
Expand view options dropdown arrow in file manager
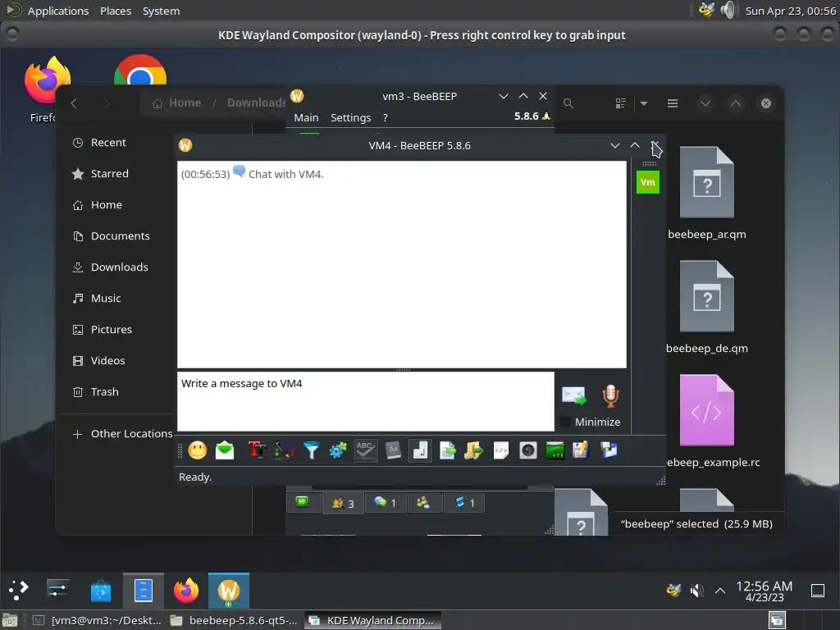click(x=644, y=103)
